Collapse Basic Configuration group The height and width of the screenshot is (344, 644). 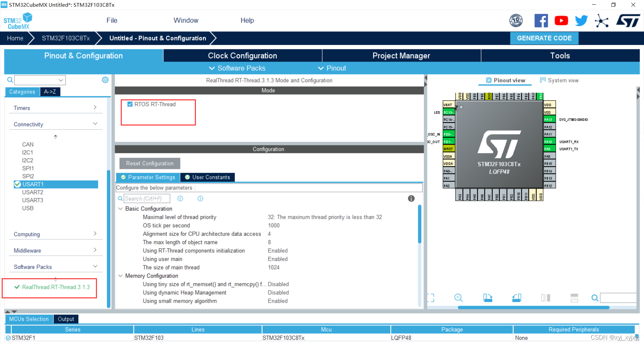[x=120, y=209]
